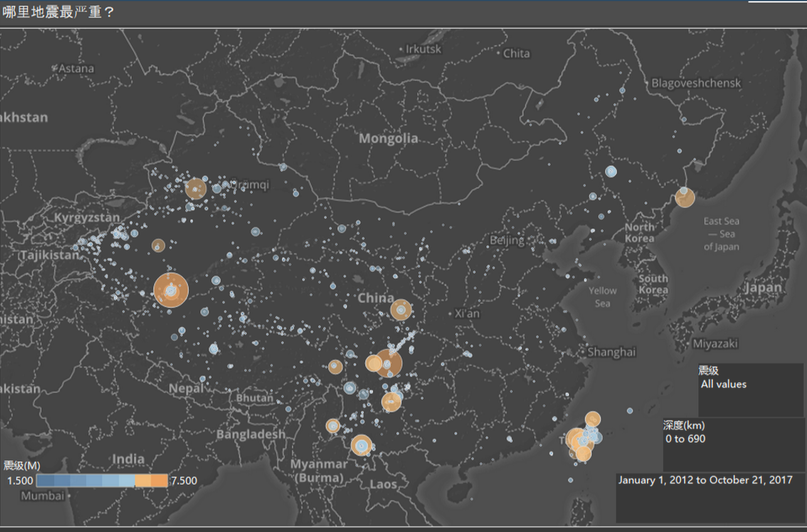
Task: Select the orange circle right of China label
Action: coord(400,309)
